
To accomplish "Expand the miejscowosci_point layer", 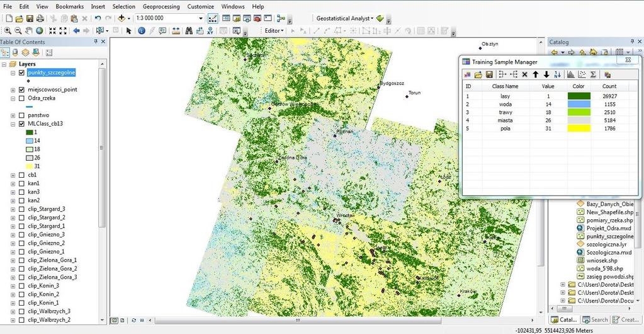I will click(13, 89).
